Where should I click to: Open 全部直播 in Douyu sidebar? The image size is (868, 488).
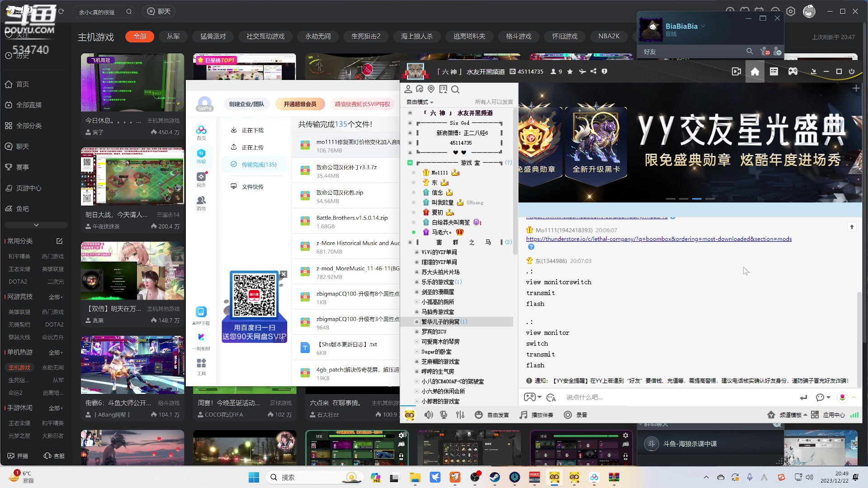coord(23,105)
